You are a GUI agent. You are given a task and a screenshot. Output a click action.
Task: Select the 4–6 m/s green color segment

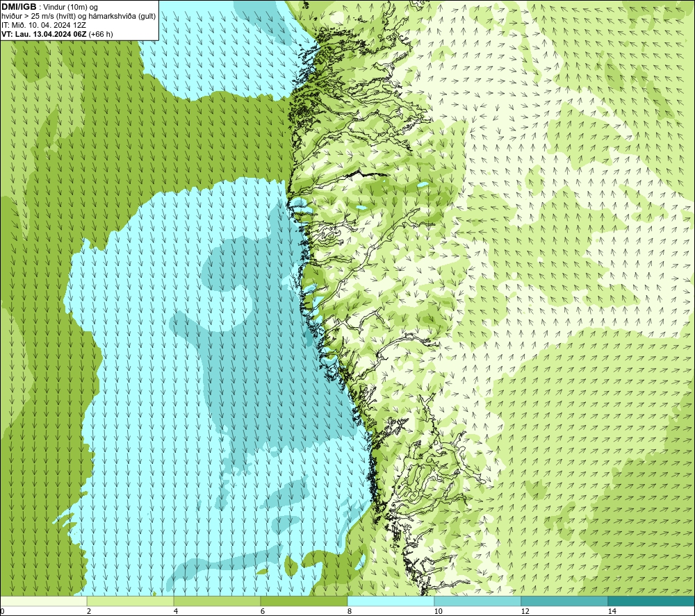217,601
